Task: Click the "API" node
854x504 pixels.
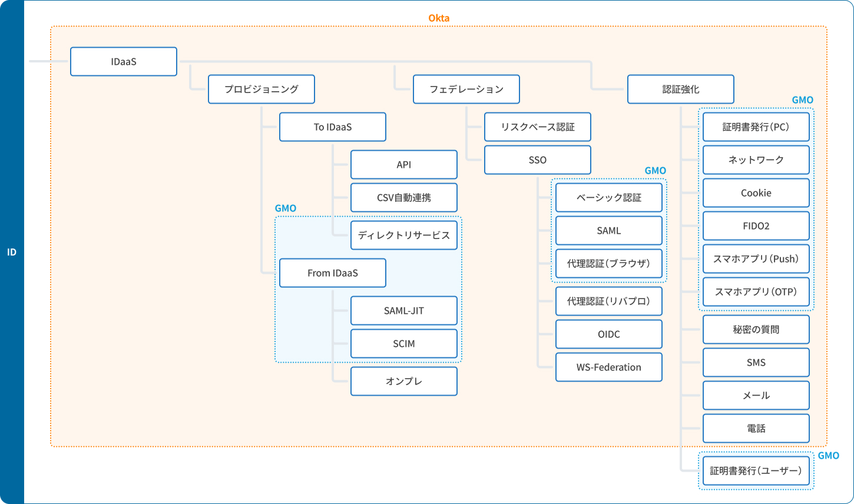Action: [404, 165]
